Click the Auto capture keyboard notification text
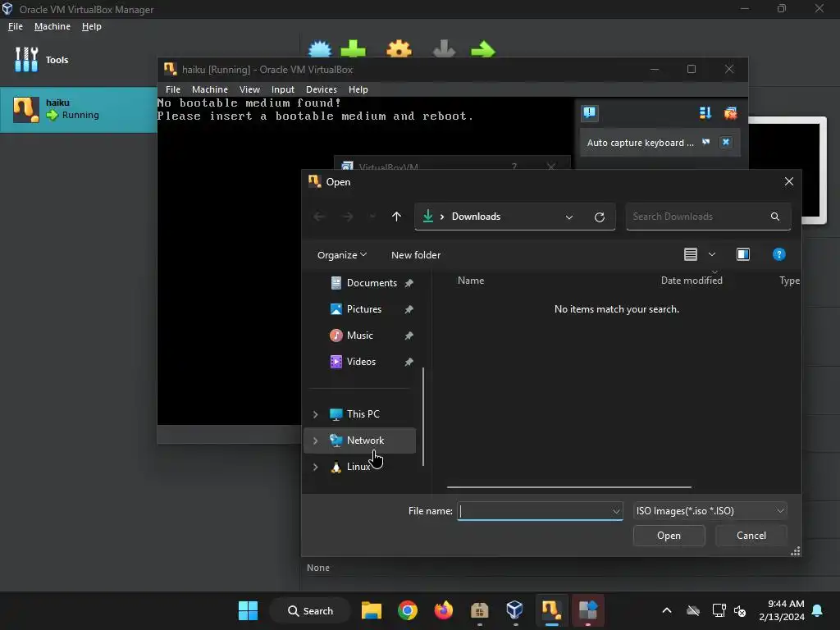 640,143
